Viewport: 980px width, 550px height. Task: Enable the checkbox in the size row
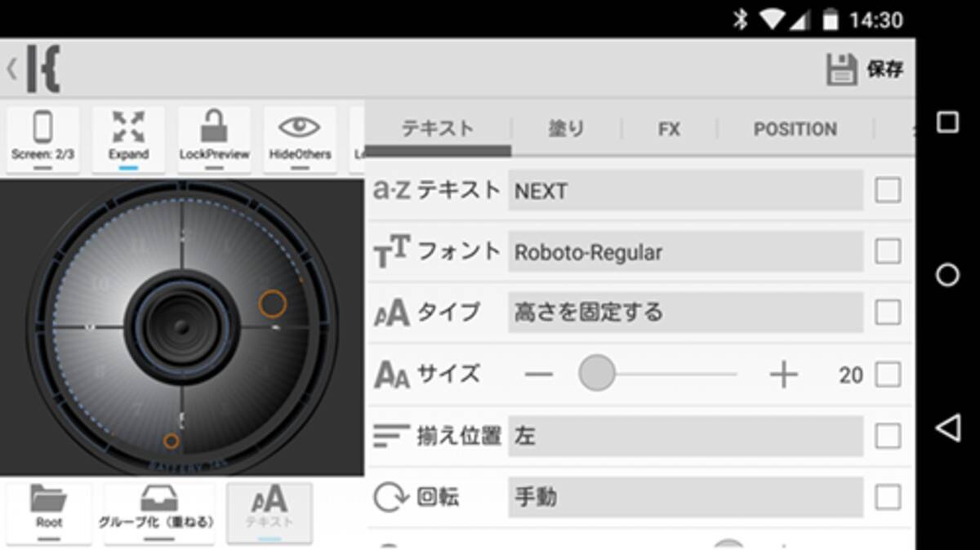(888, 375)
